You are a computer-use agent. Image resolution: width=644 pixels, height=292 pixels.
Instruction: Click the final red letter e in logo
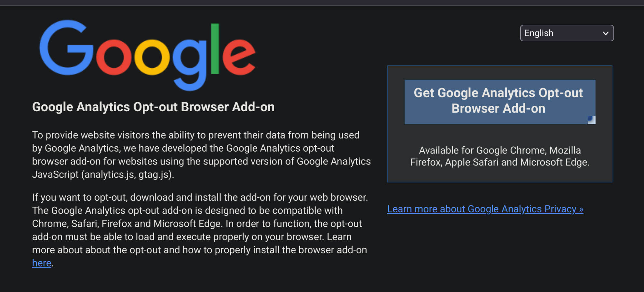coord(239,58)
